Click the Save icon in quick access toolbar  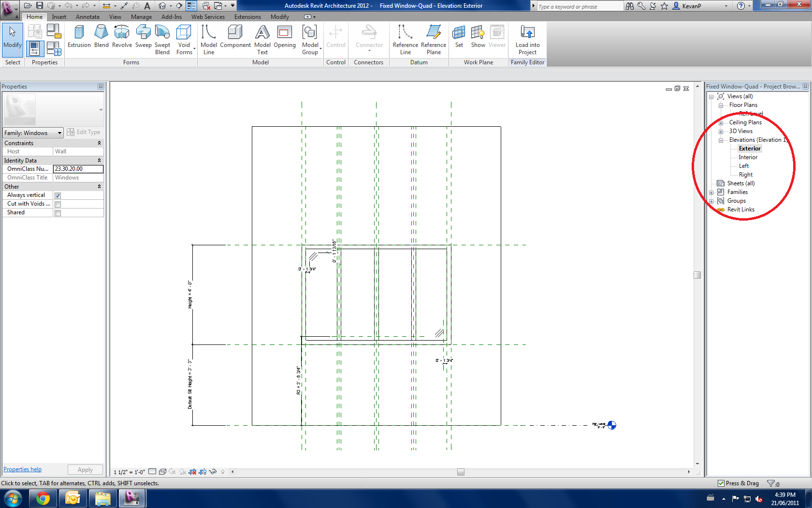point(40,6)
